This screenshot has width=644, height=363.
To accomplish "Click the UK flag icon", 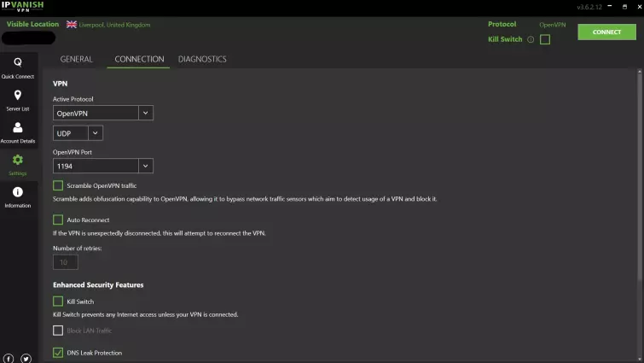I will pyautogui.click(x=72, y=25).
